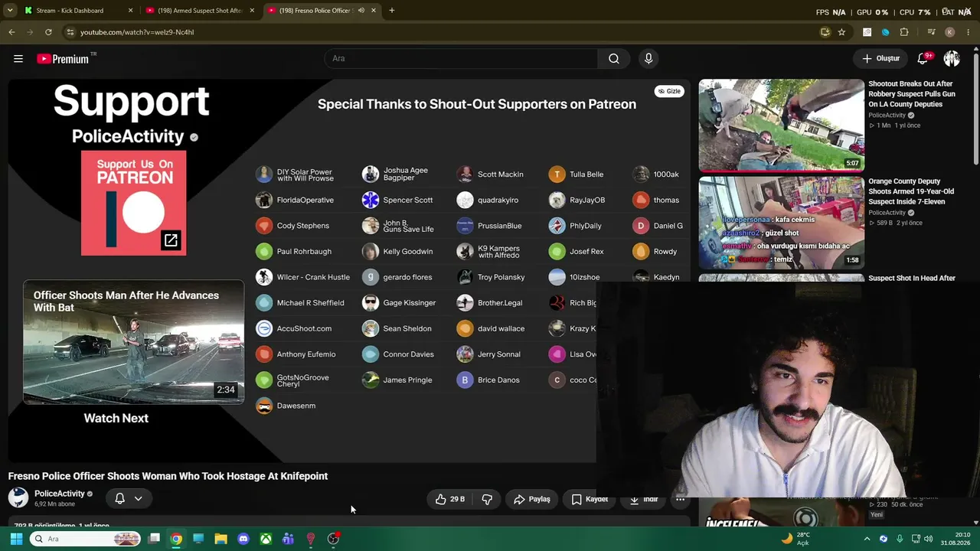The height and width of the screenshot is (551, 980).
Task: Play Officer Shoots Man With Bat video
Action: tap(134, 342)
